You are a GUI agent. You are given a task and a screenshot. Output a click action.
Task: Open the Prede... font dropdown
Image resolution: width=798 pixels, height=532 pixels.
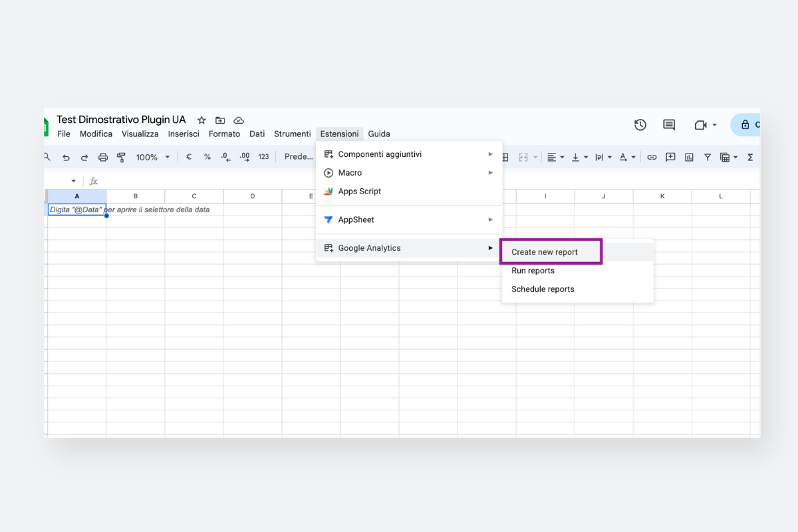pyautogui.click(x=299, y=157)
